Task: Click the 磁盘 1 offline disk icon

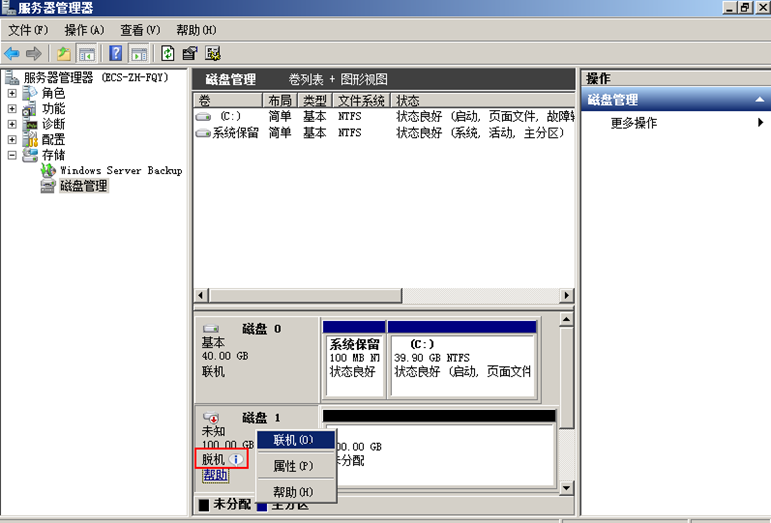Action: tap(211, 417)
